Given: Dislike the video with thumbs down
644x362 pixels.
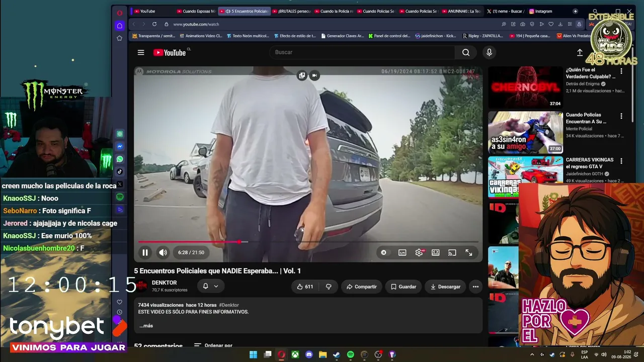Looking at the screenshot, I should [x=329, y=287].
